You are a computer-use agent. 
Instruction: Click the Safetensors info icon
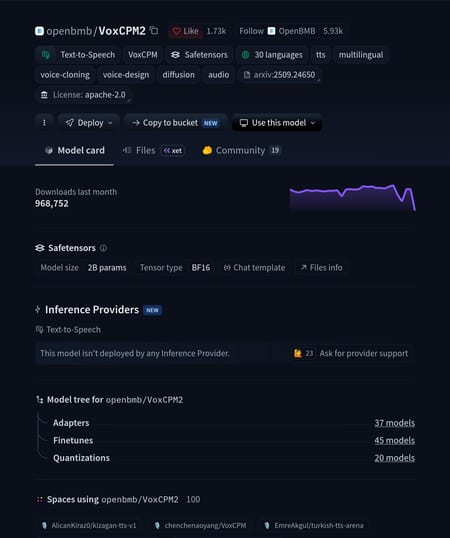tap(103, 248)
